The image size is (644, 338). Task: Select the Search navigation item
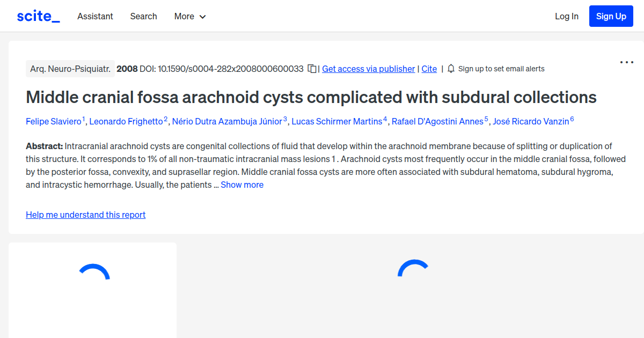(143, 16)
